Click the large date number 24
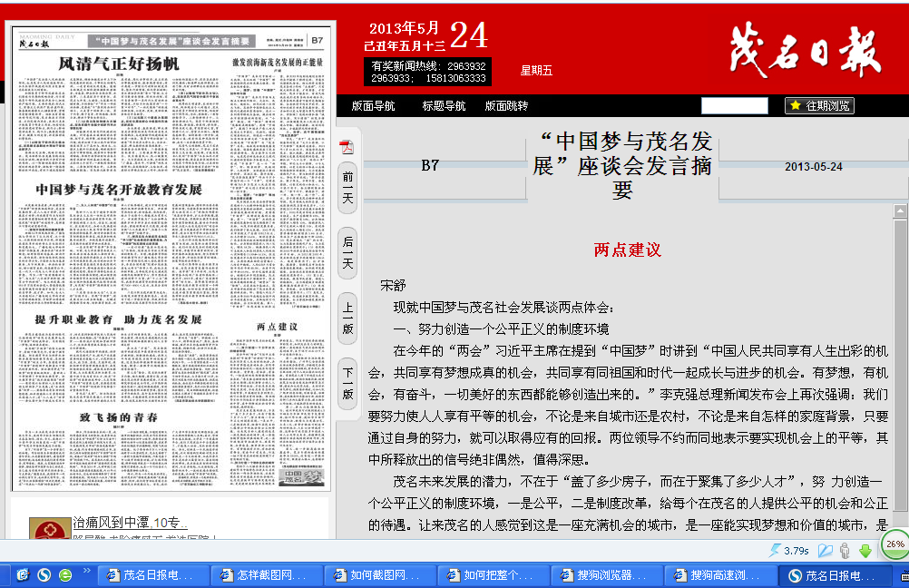 (468, 34)
